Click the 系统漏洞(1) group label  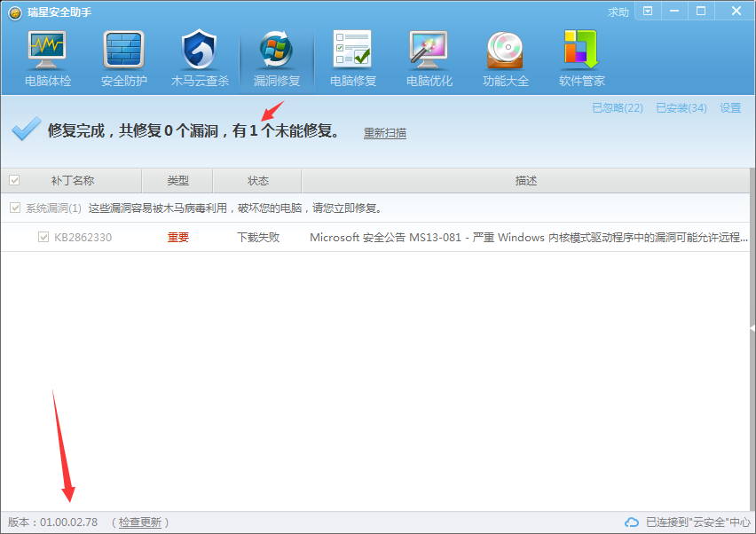[x=53, y=208]
